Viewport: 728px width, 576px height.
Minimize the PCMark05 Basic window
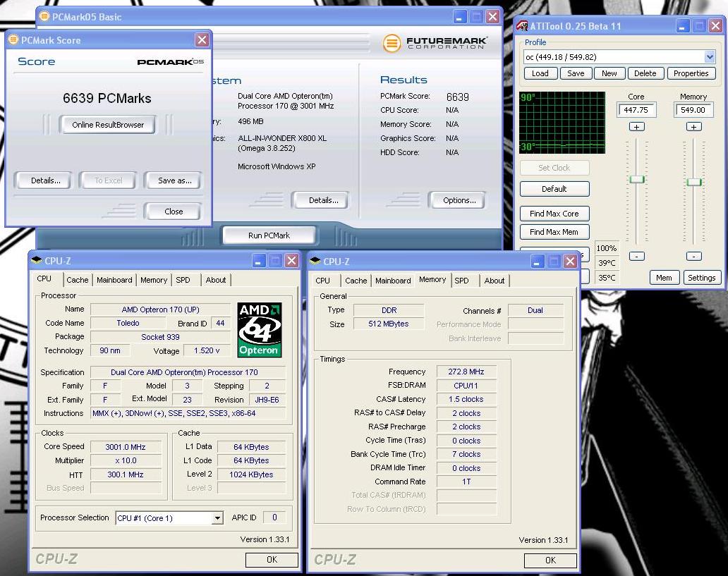point(459,18)
